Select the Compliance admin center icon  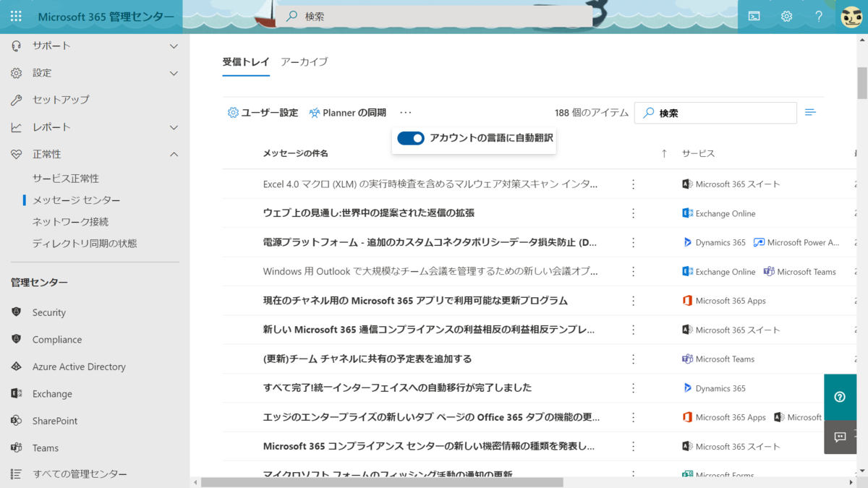16,339
